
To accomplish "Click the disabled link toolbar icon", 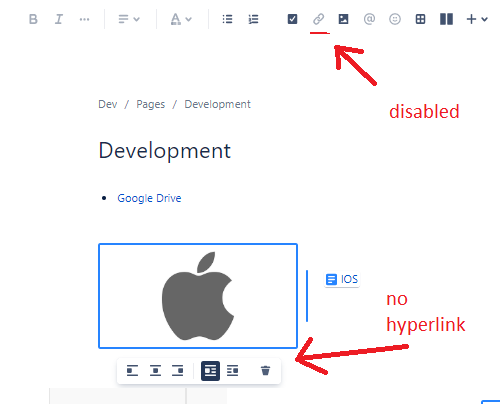I will pos(318,19).
